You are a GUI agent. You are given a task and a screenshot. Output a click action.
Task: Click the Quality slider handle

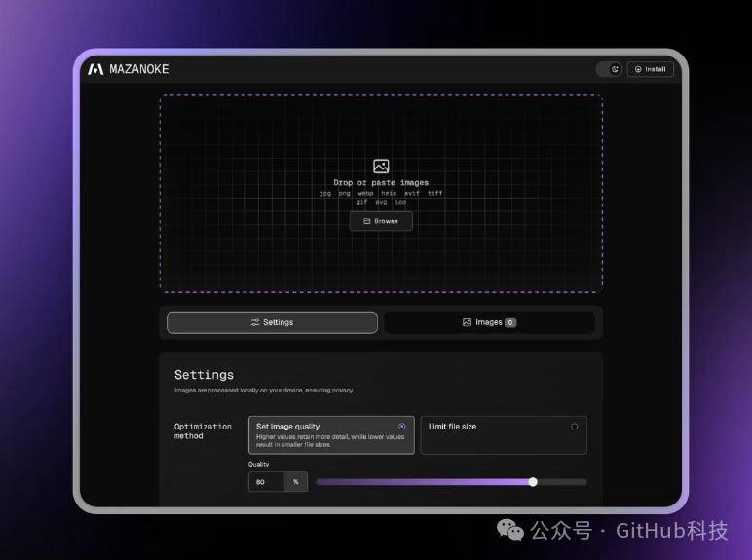click(x=533, y=482)
